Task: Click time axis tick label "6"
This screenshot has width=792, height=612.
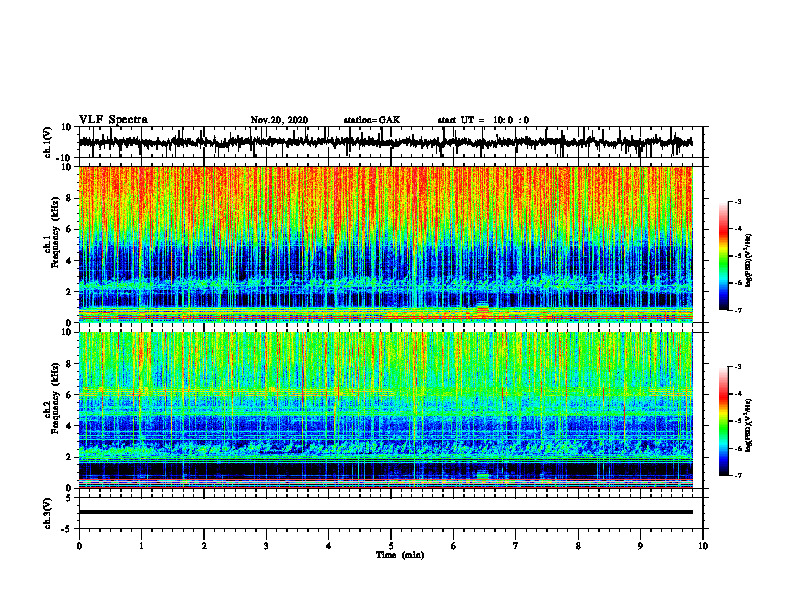Action: point(454,546)
